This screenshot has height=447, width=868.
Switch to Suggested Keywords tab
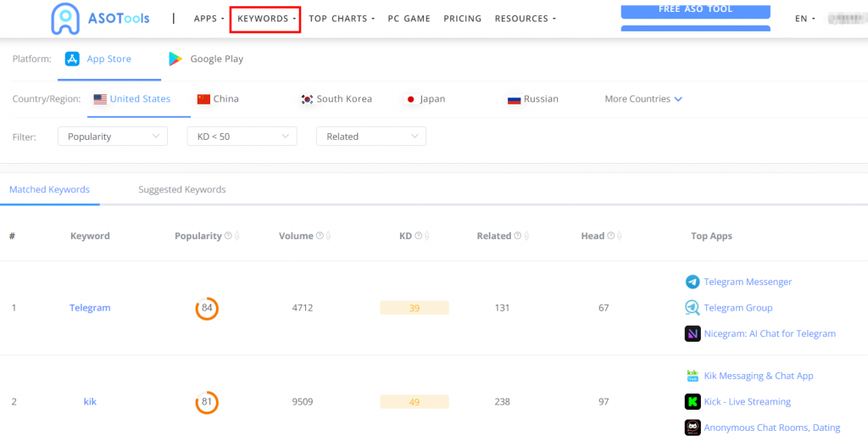182,190
